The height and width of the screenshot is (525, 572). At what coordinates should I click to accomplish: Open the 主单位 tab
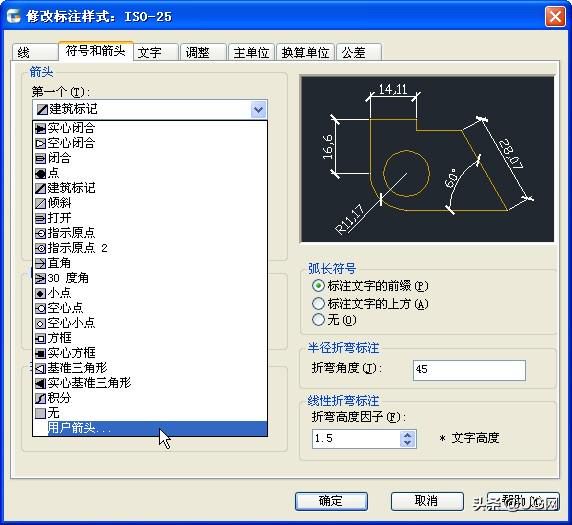point(251,53)
